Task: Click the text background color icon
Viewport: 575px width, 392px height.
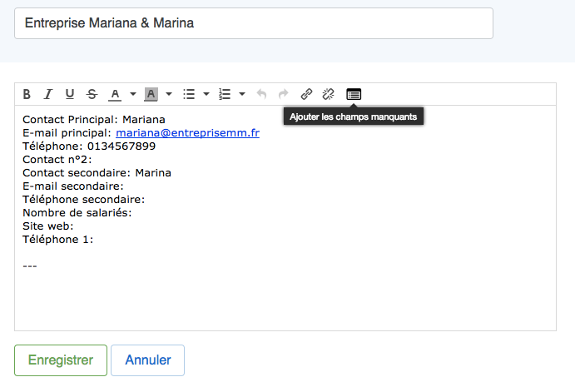Action: pos(151,94)
